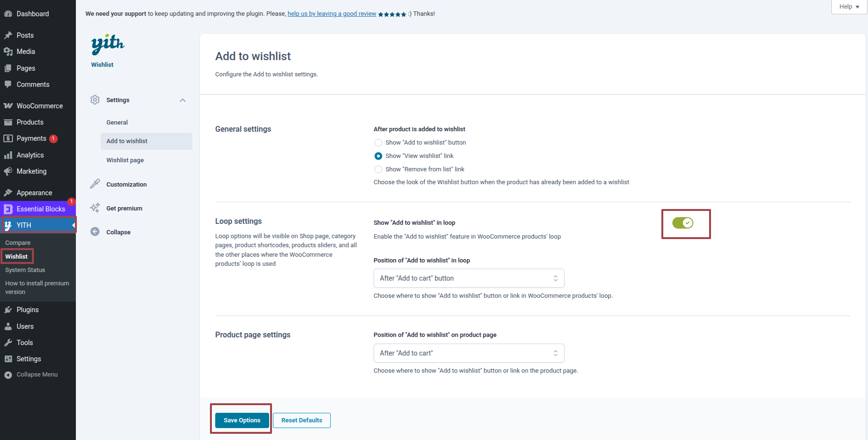Screen dimensions: 868x440
Task: Click Reset Defaults button
Action: point(302,420)
